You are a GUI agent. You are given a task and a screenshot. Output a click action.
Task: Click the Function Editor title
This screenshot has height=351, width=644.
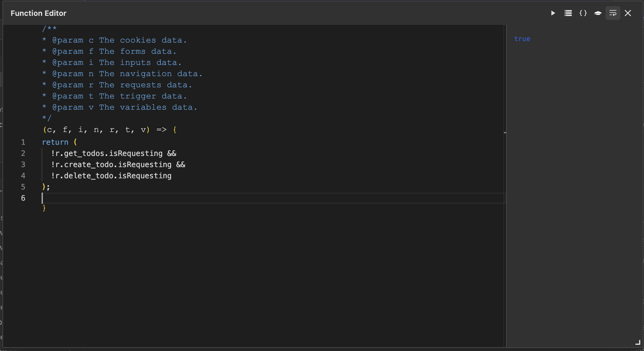(39, 13)
